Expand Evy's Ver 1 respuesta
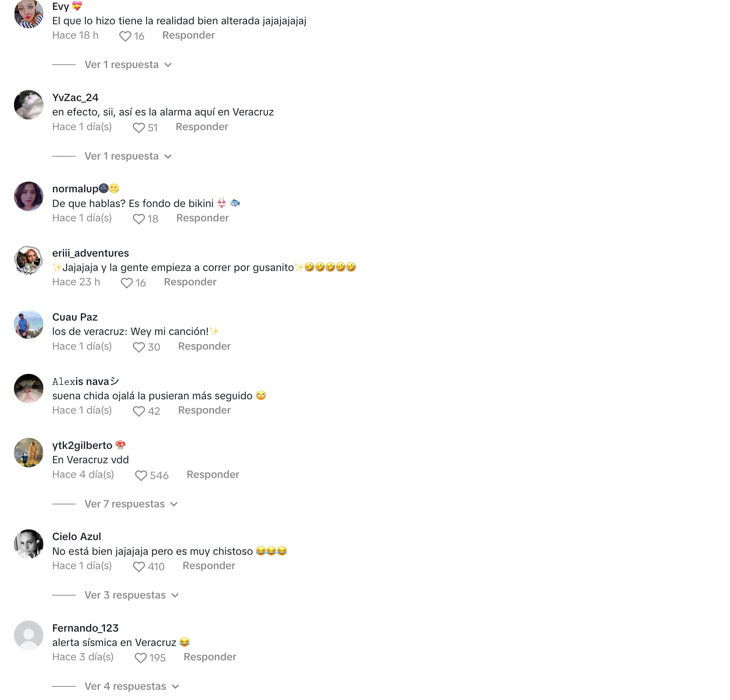Viewport: 730px width, 700px height. [x=128, y=65]
